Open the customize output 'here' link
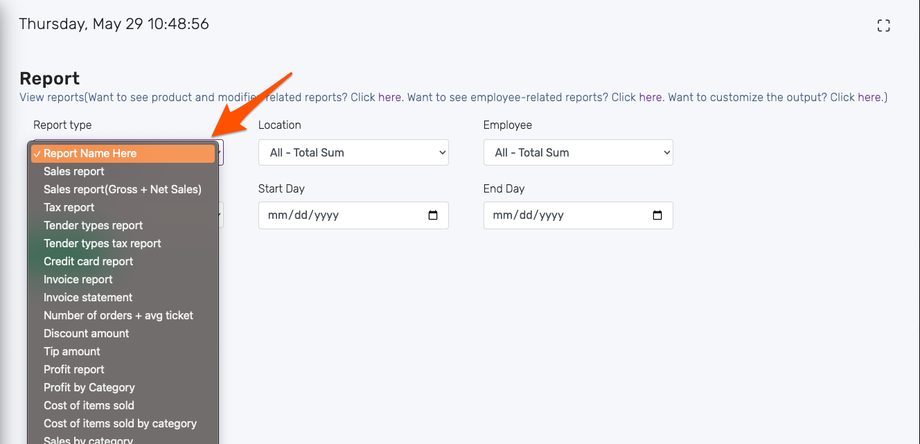Viewport: 920px width, 444px height. click(x=869, y=98)
